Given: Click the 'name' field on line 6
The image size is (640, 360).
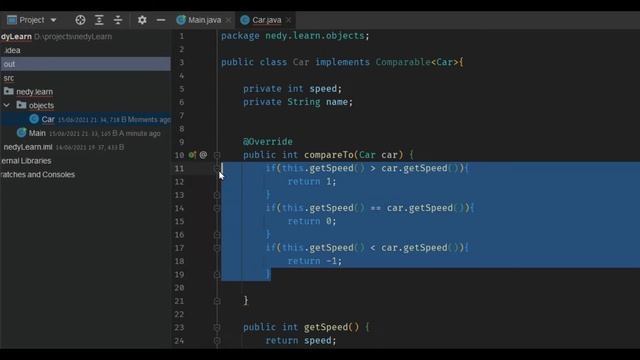Looking at the screenshot, I should tap(337, 102).
